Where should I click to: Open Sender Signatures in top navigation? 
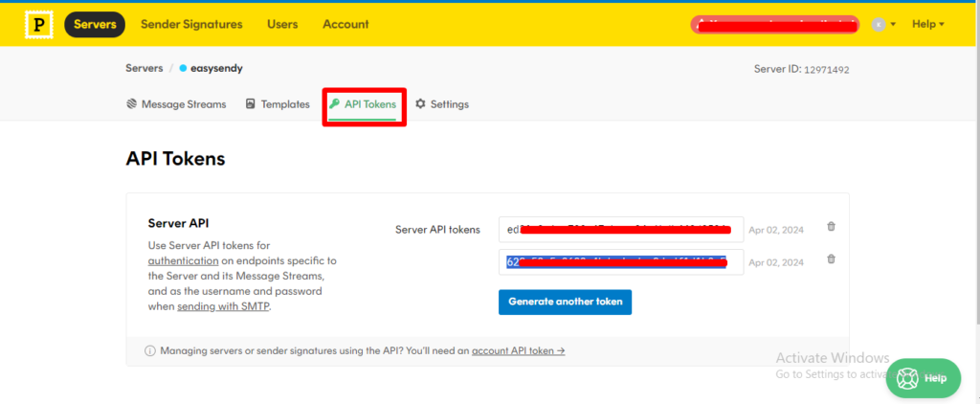click(x=191, y=24)
